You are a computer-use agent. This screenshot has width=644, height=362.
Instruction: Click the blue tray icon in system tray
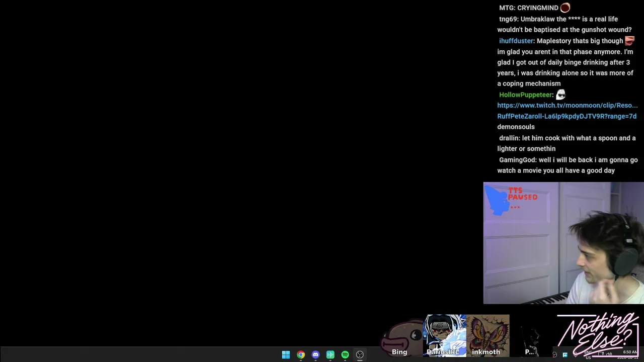coord(565,355)
